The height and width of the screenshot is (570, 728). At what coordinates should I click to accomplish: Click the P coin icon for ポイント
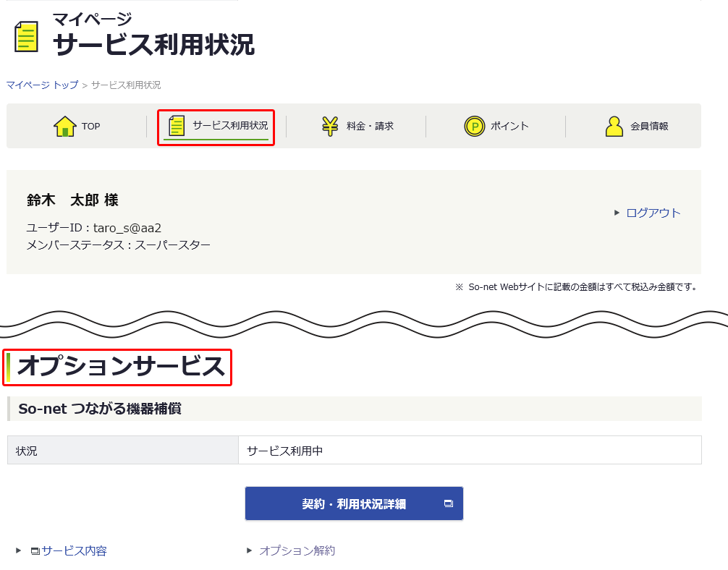click(474, 127)
